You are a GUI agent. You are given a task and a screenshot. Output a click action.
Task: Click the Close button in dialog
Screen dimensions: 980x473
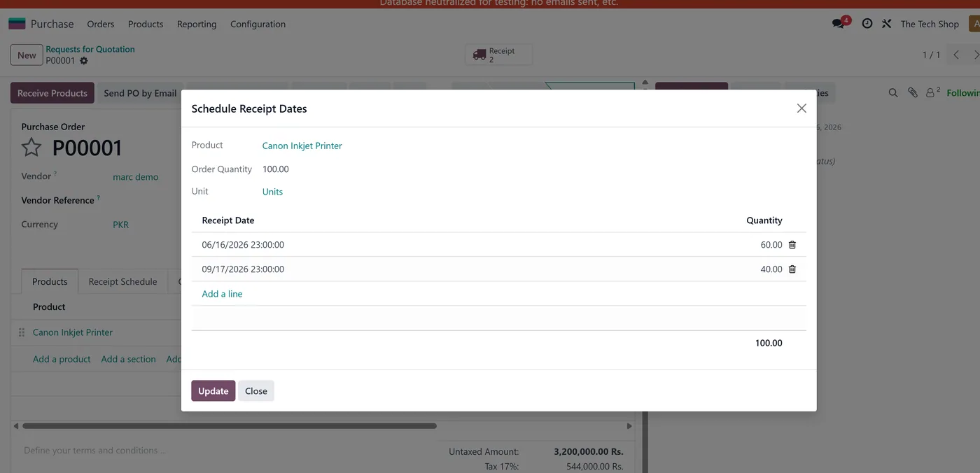[x=255, y=391]
